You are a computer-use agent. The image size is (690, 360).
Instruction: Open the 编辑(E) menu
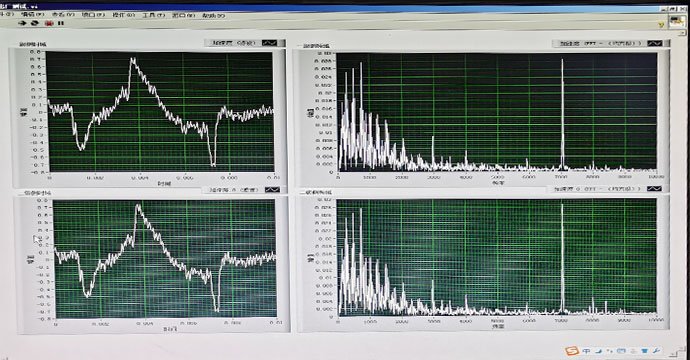[33, 14]
